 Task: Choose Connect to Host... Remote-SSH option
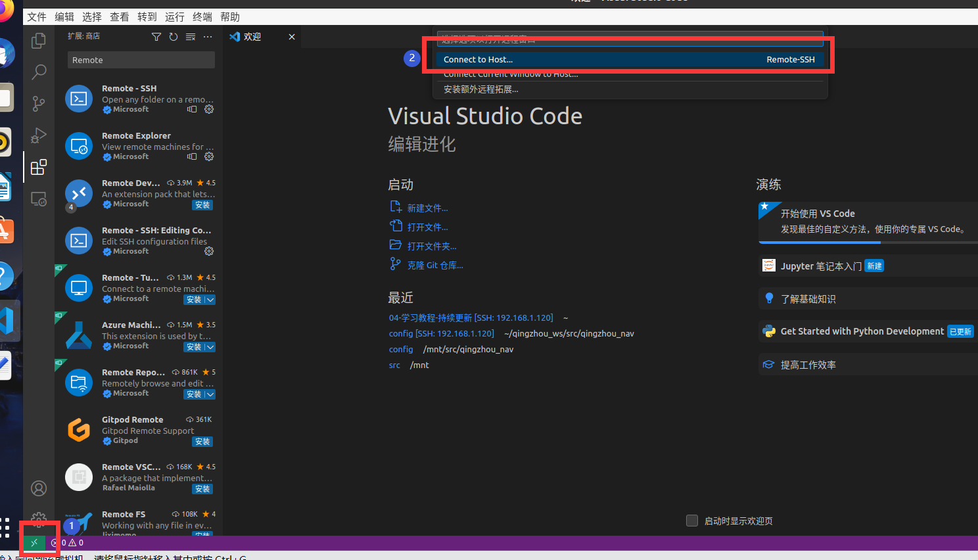coord(630,59)
